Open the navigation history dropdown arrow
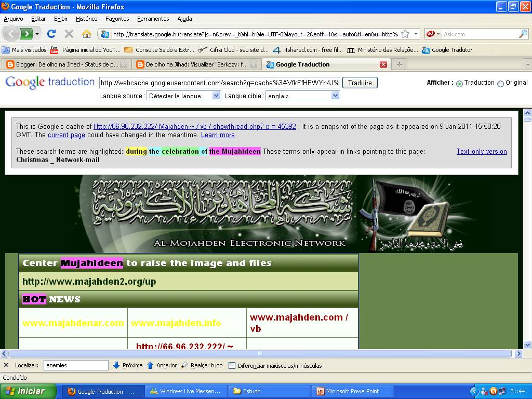This screenshot has width=532, height=399. click(37, 34)
